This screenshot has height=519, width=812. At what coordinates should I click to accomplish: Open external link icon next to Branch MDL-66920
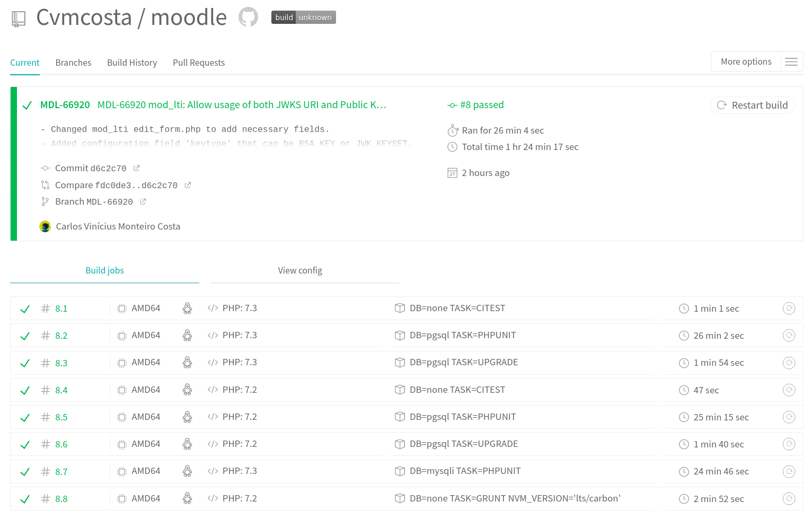pyautogui.click(x=143, y=201)
